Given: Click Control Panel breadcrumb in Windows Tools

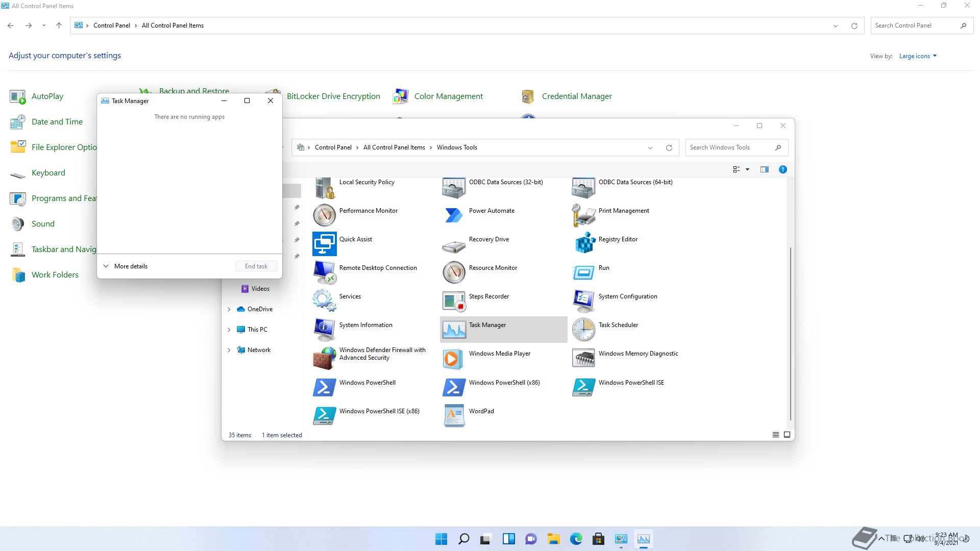Looking at the screenshot, I should click(x=333, y=147).
